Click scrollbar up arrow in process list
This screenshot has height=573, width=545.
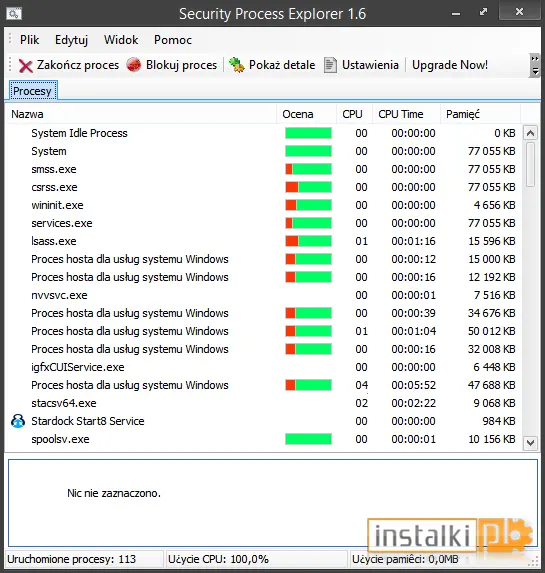(x=530, y=133)
